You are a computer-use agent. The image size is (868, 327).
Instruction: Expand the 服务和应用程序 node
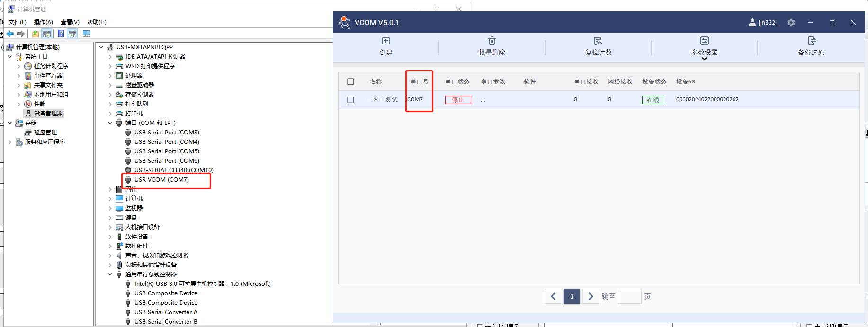click(10, 141)
